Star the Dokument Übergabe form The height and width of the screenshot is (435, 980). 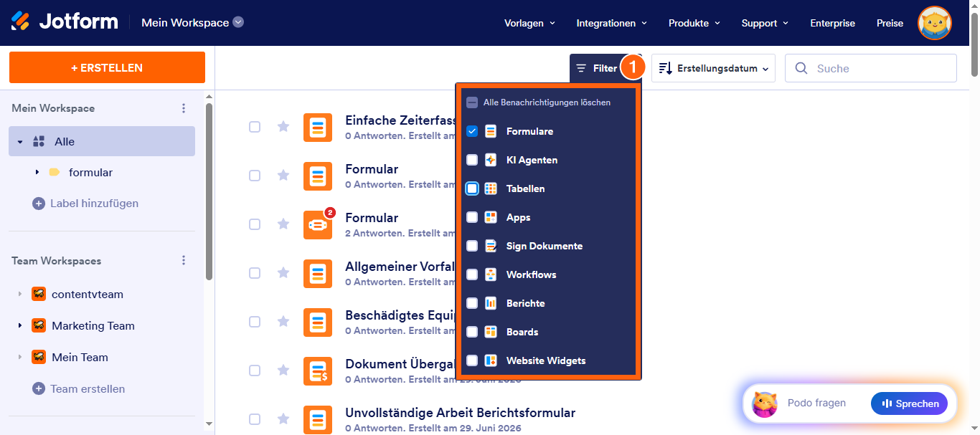(x=283, y=371)
